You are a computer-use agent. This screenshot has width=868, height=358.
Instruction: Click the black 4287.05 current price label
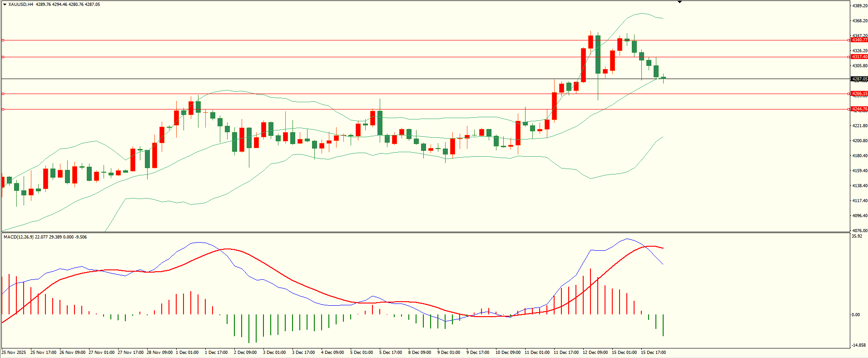859,79
